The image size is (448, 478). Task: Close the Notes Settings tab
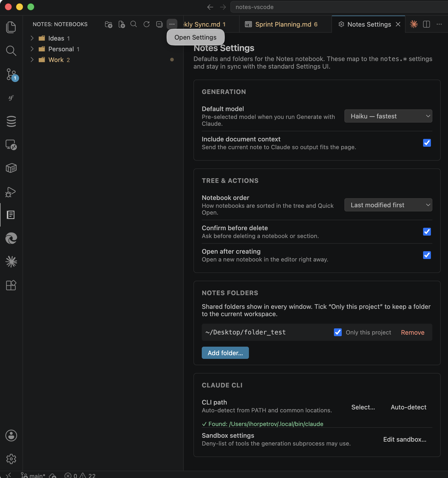tap(398, 24)
